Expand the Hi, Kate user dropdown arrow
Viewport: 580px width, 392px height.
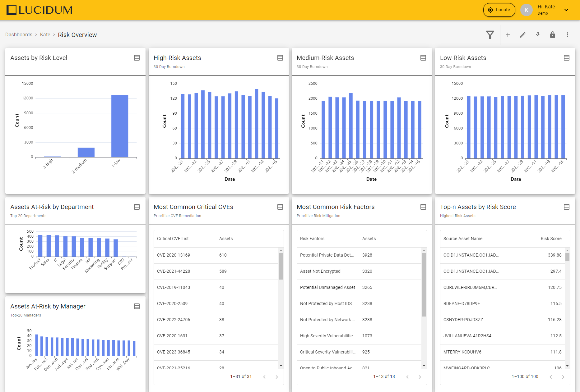(x=566, y=10)
